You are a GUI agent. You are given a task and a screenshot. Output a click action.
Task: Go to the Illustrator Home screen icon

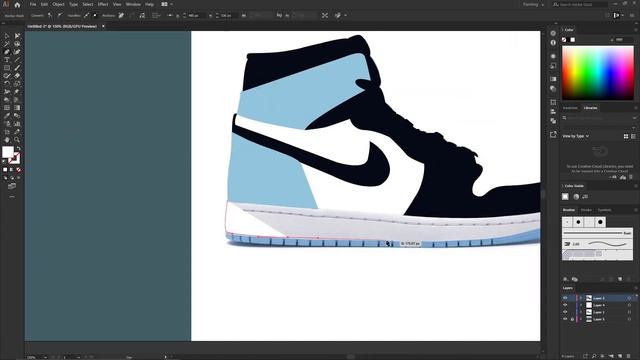[17, 5]
